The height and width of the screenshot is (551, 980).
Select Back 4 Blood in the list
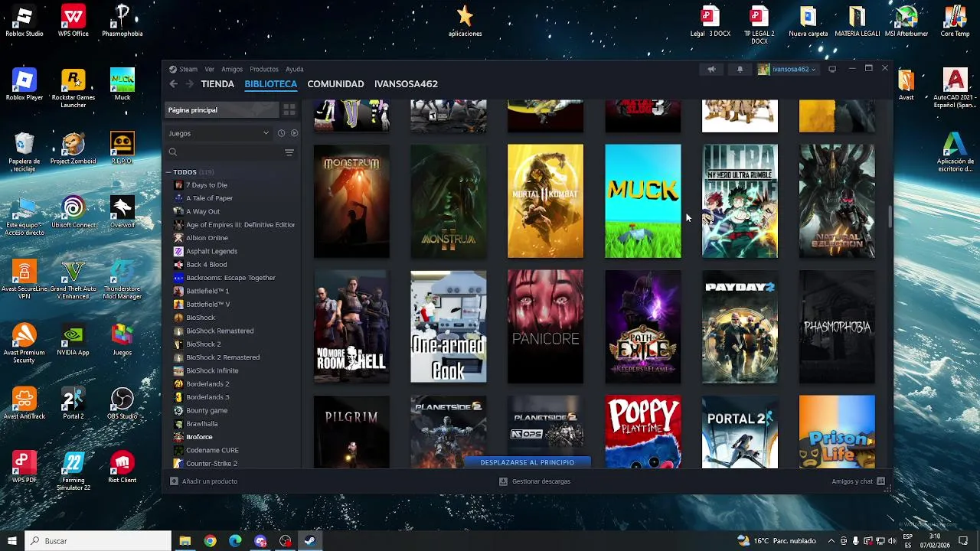pyautogui.click(x=206, y=265)
